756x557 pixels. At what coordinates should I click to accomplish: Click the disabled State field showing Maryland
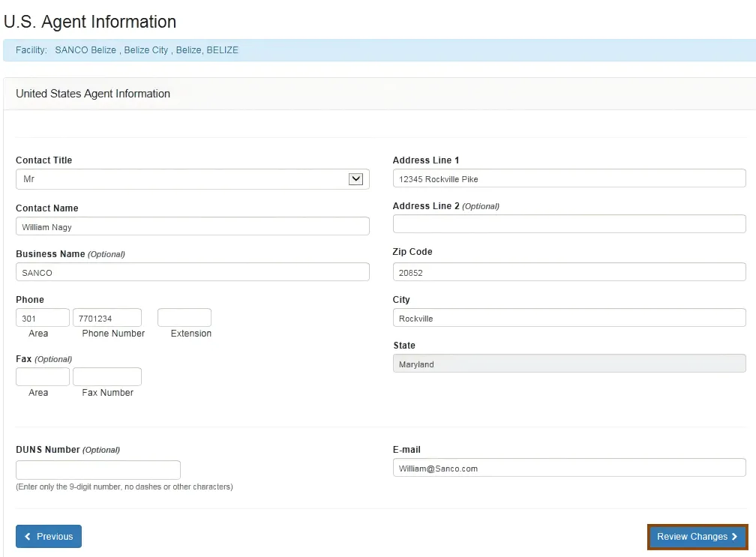click(x=568, y=364)
